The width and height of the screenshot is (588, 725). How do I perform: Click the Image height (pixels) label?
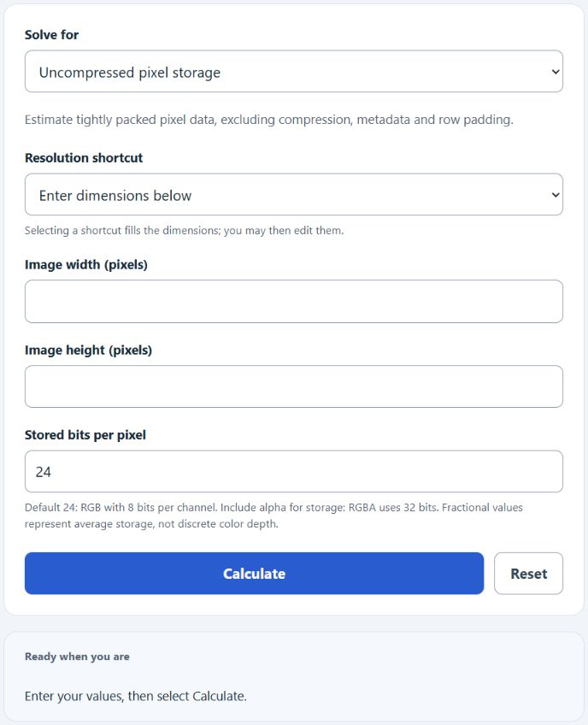88,350
